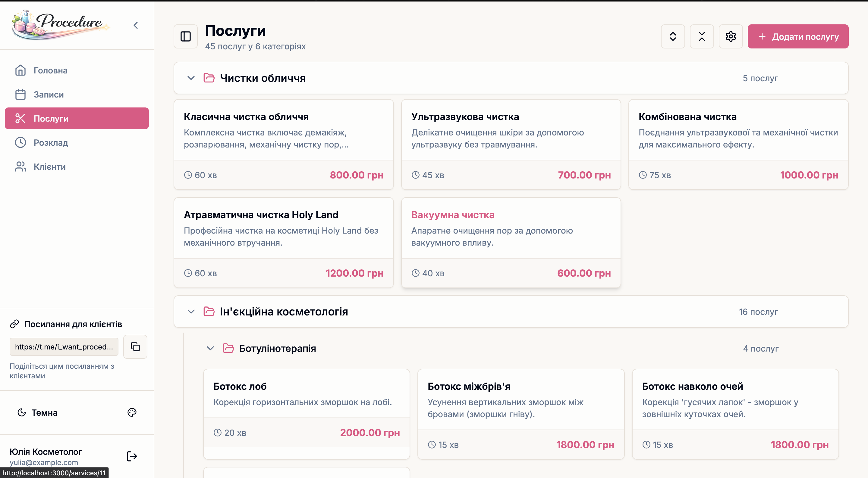Collapse the Ін'єкційна косметологія section chevron
The height and width of the screenshot is (478, 868).
coord(190,312)
